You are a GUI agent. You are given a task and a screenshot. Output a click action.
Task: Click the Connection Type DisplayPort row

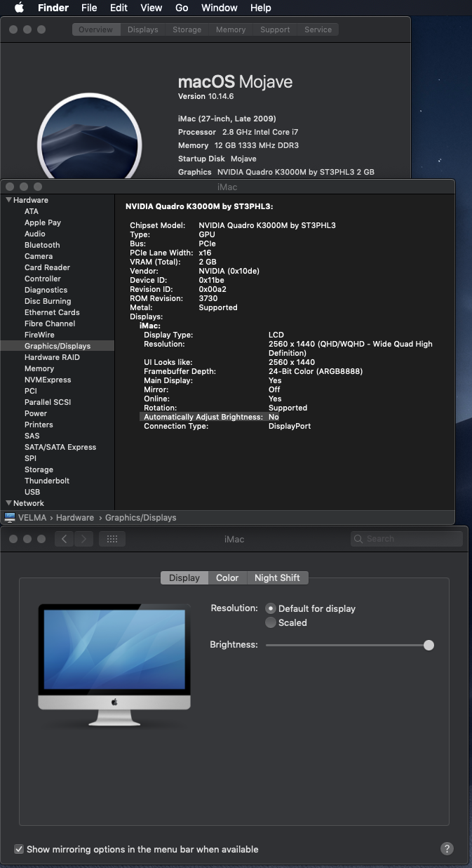click(227, 426)
